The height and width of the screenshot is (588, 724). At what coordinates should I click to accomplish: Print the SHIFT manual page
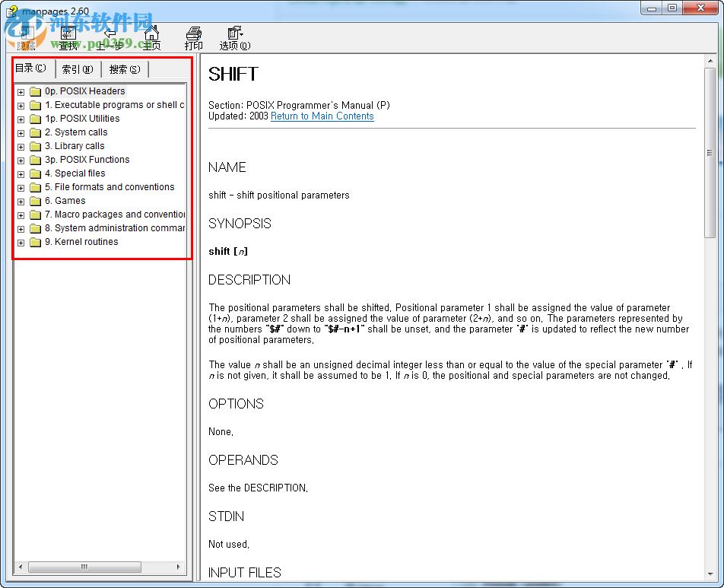point(194,34)
